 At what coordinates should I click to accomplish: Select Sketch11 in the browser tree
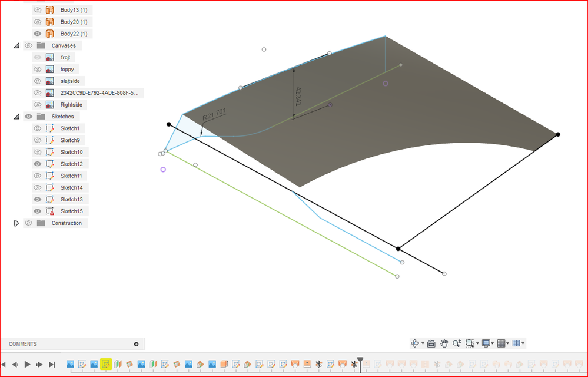71,176
